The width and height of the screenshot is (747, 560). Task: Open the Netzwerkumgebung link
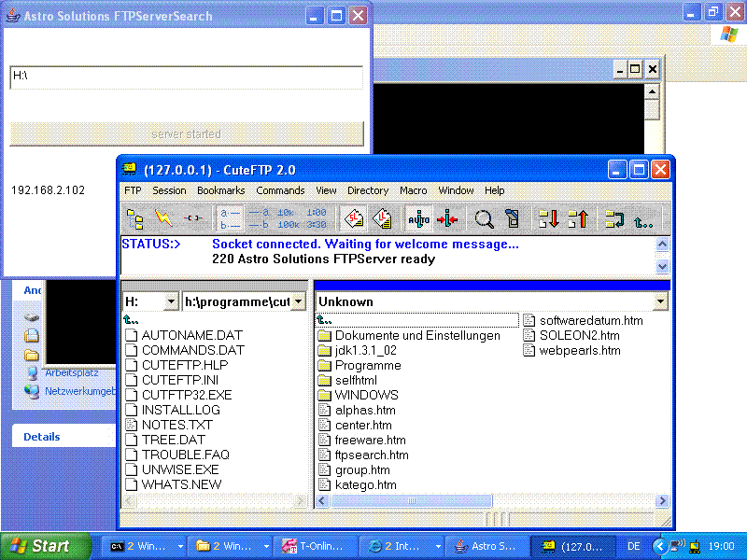[80, 391]
